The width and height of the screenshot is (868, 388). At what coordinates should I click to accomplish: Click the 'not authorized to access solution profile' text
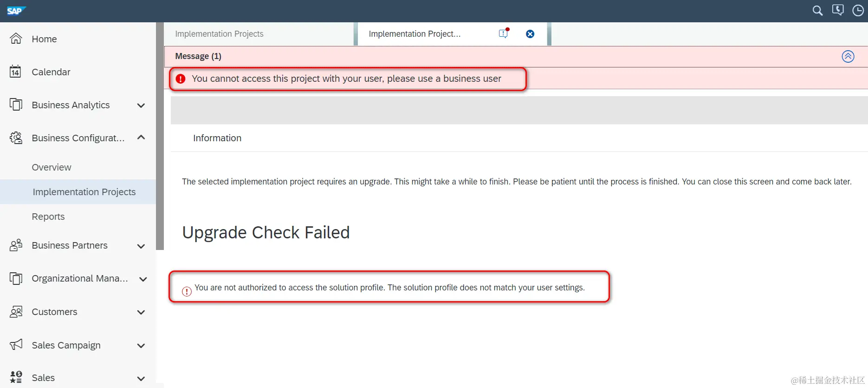[x=389, y=288]
